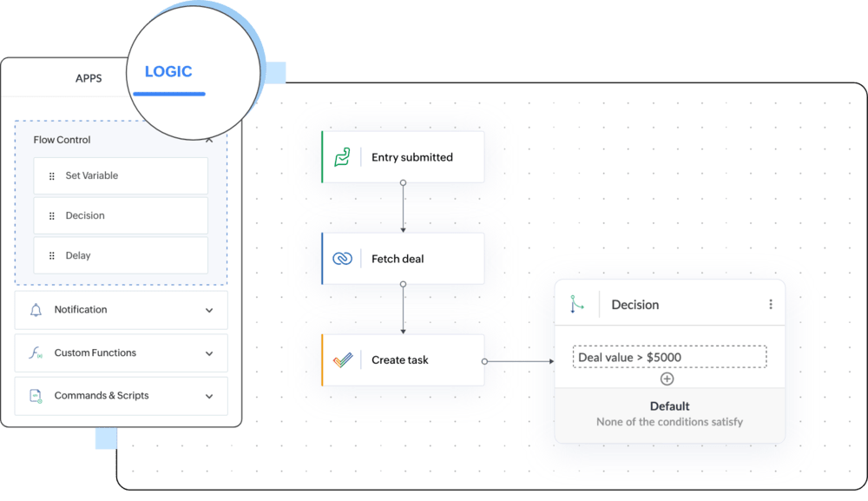Screen dimensions: 868x501
Task: Click the Notification bell icon
Action: click(36, 310)
